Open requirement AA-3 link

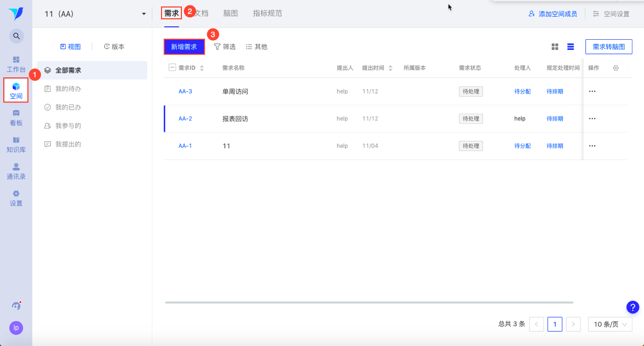click(185, 91)
